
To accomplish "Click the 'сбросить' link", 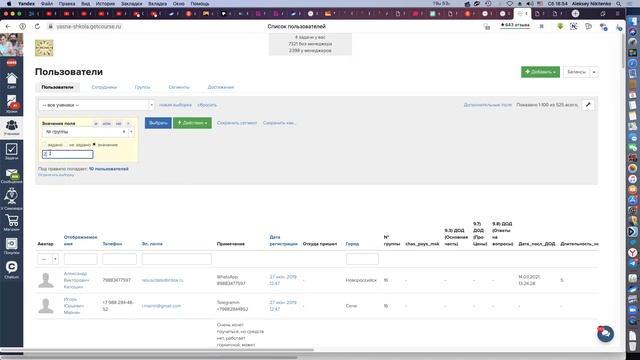I will point(207,105).
